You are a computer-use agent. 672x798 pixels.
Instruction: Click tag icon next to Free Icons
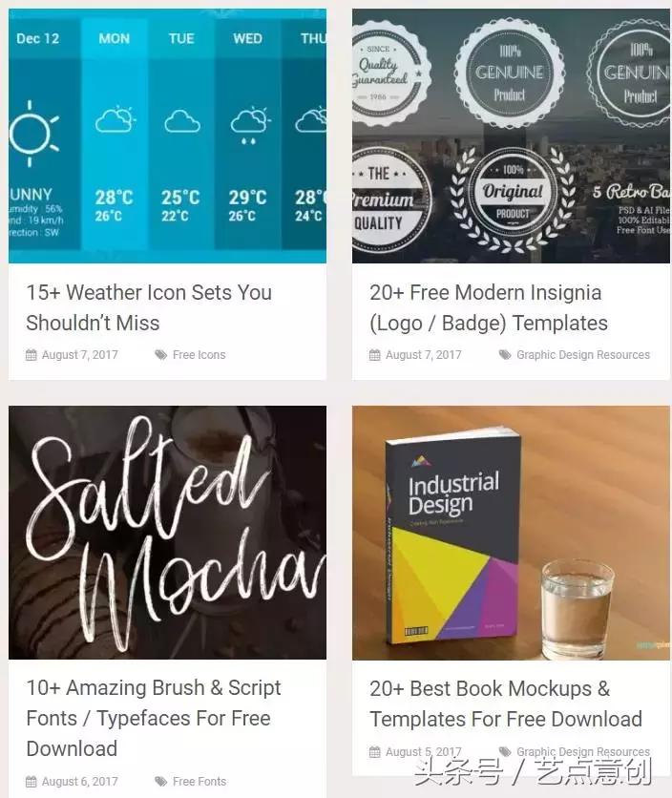pyautogui.click(x=161, y=355)
